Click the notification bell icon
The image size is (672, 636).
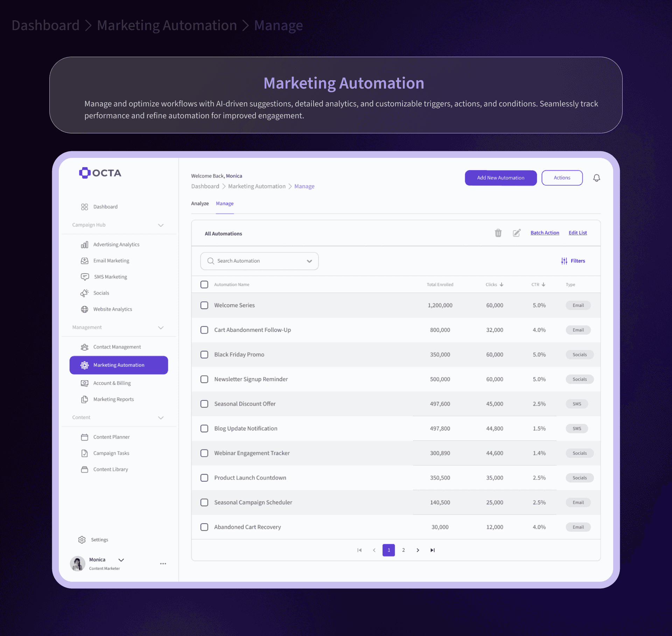point(596,178)
